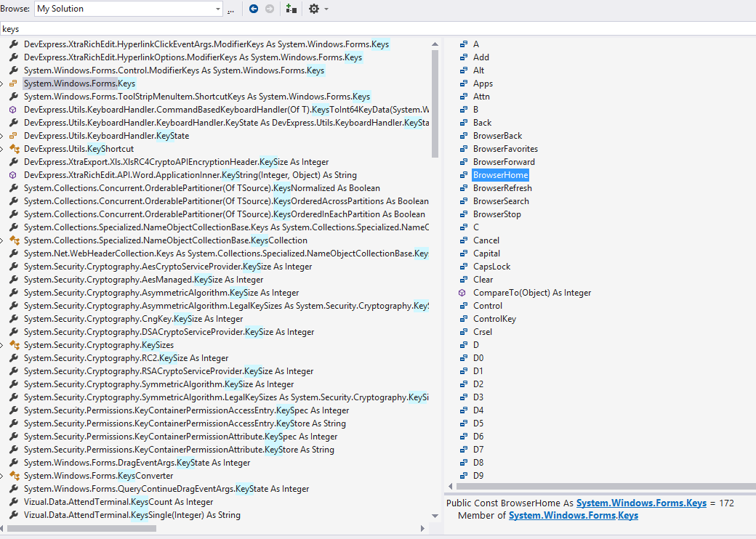Click the results pane vertical scrollbar thumb
Viewport: 756px width, 539px height.
click(435, 104)
